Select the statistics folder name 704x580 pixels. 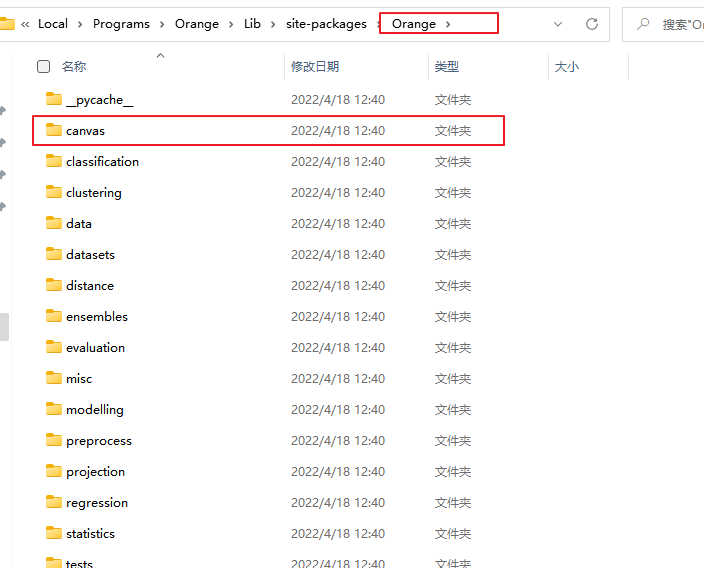(x=90, y=533)
